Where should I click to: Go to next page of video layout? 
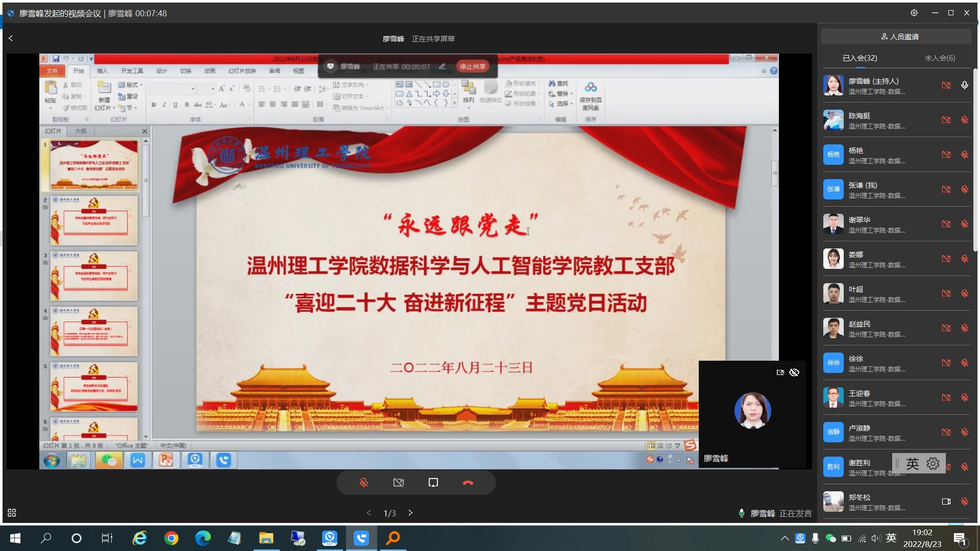point(410,513)
